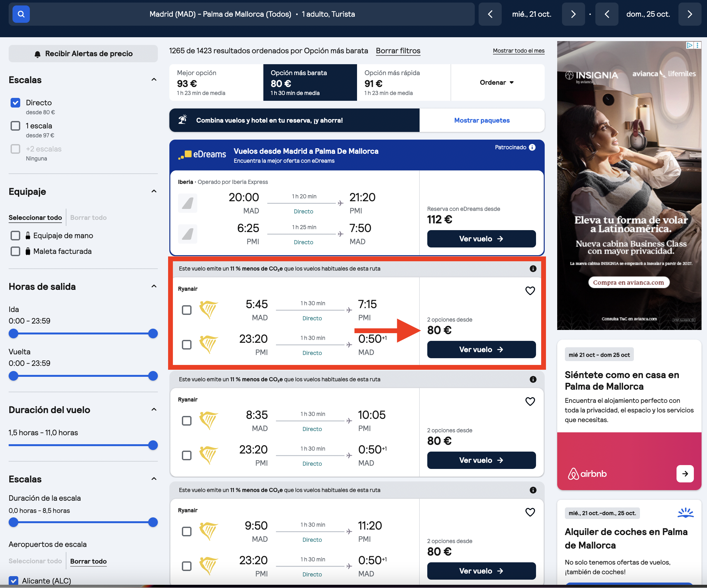Click the airbnb arrow button
The width and height of the screenshot is (707, 588).
point(685,474)
